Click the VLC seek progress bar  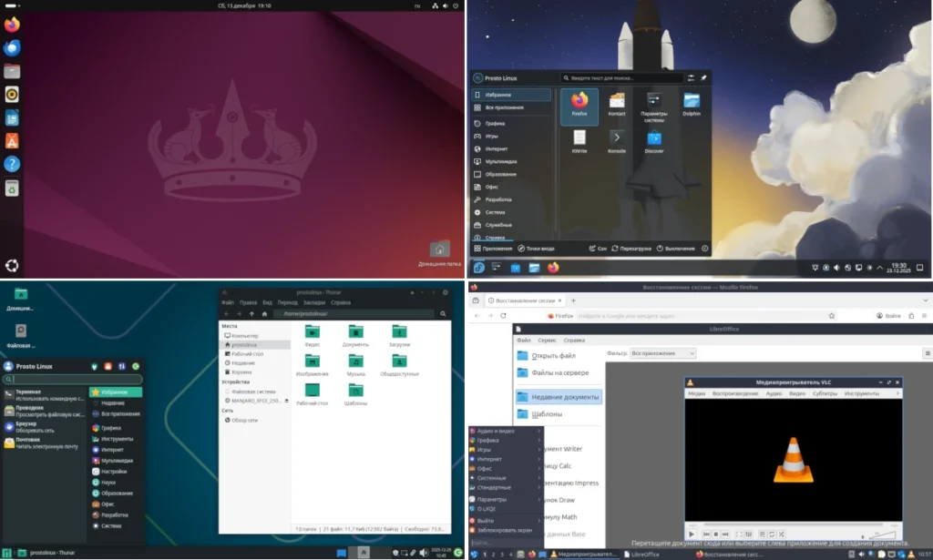794,524
